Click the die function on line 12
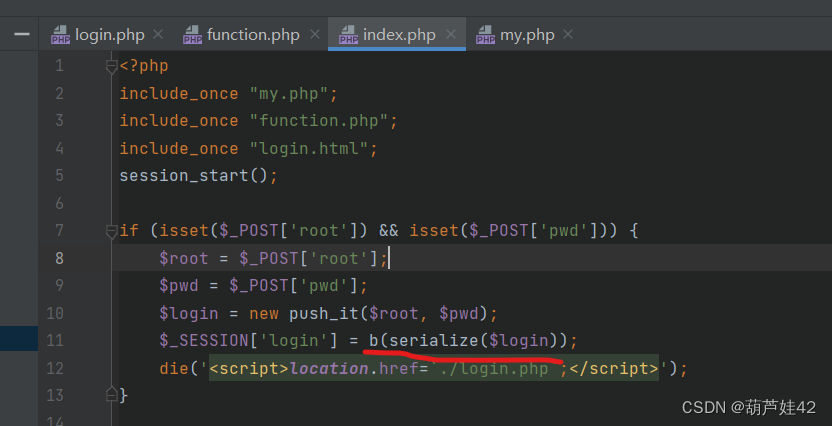The image size is (832, 426). click(174, 368)
